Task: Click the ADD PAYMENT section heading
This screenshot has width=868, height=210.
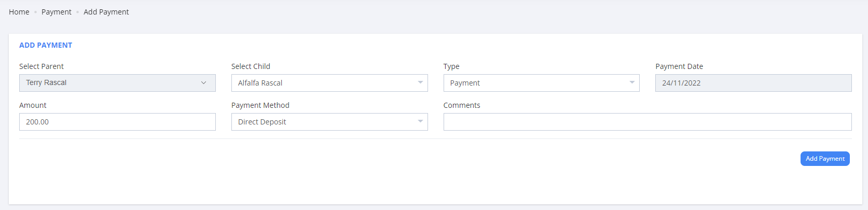Action: tap(46, 45)
